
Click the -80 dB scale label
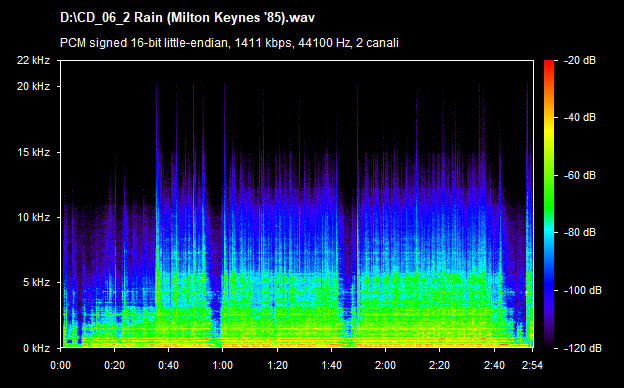tap(580, 232)
